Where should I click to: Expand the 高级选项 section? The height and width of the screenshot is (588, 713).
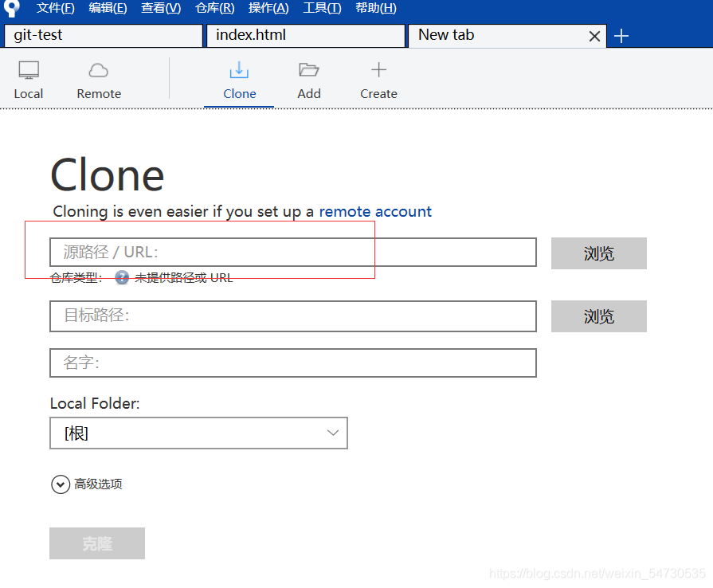click(x=86, y=484)
